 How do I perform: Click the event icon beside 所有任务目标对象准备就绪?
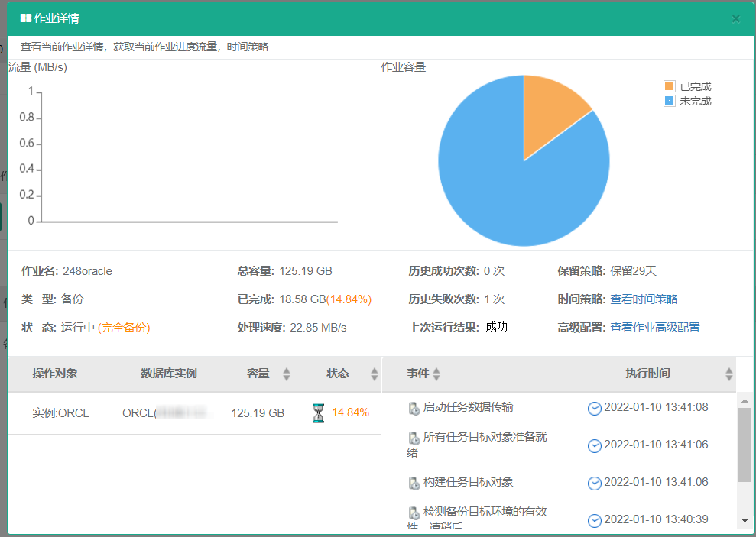[x=414, y=438]
